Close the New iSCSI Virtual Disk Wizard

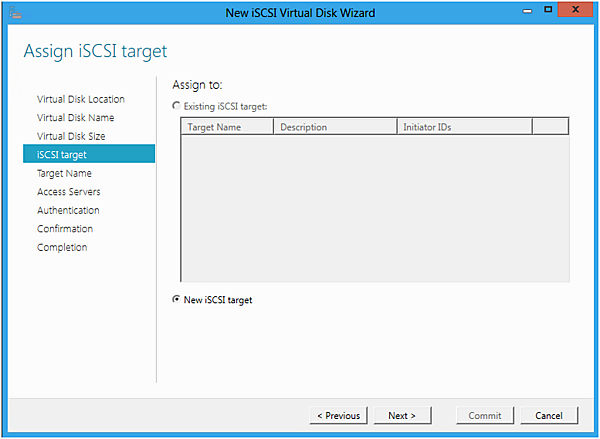pyautogui.click(x=578, y=12)
